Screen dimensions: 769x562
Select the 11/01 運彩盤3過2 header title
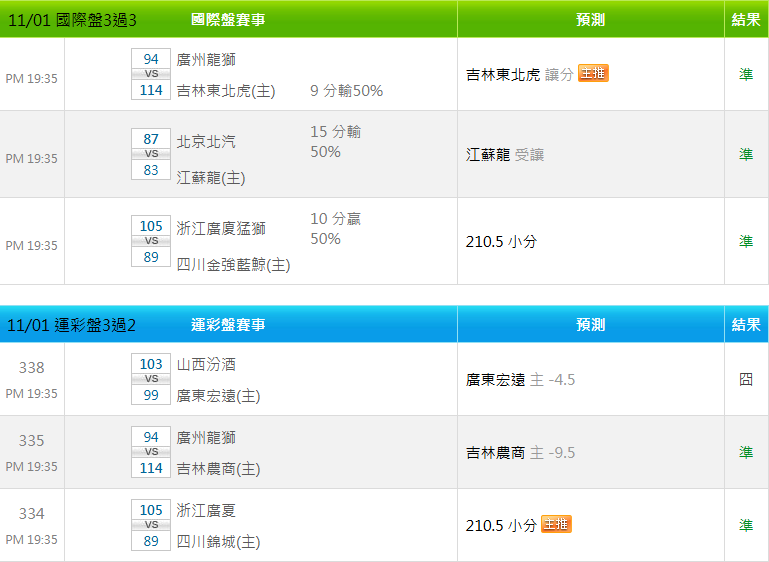point(72,325)
